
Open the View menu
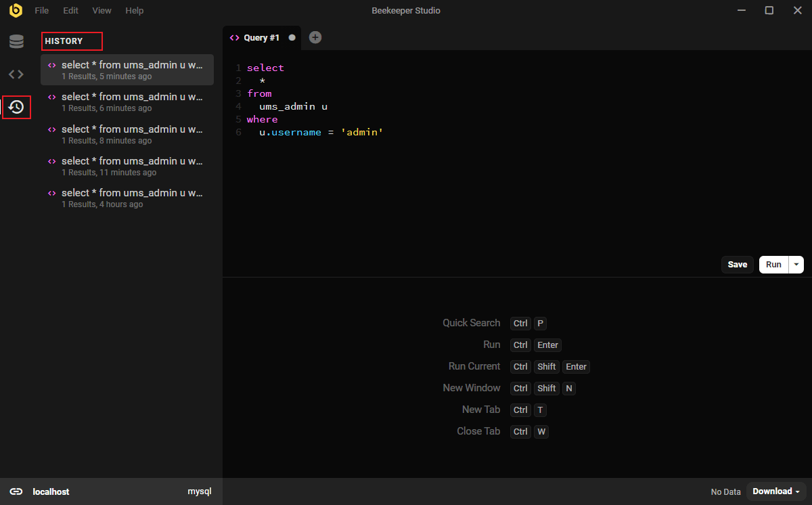[x=101, y=11]
